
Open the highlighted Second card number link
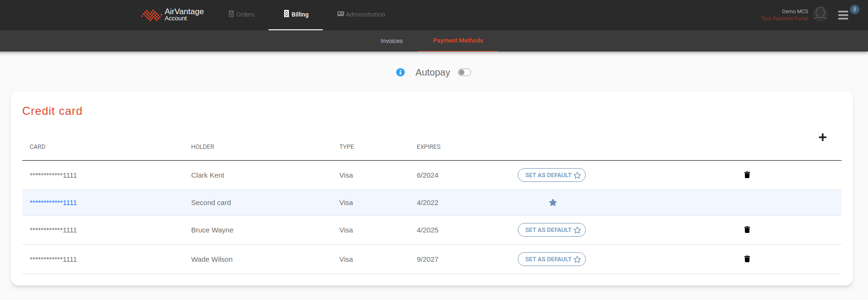pyautogui.click(x=53, y=203)
